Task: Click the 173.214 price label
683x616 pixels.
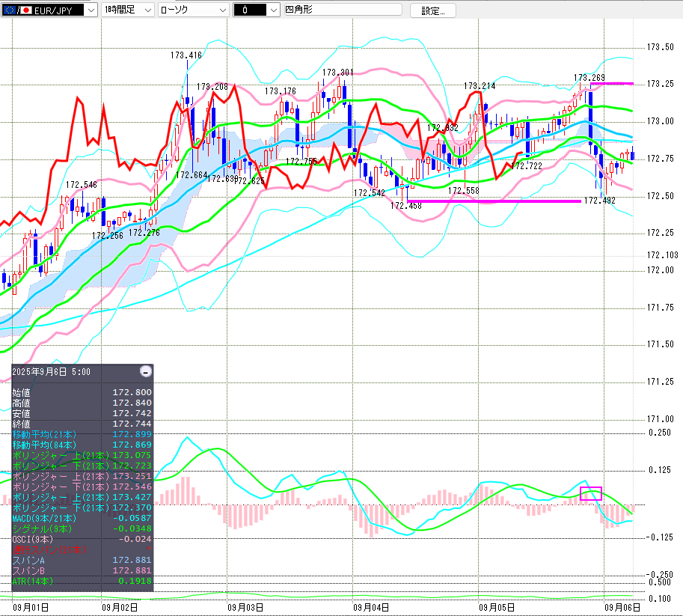Action: click(480, 86)
